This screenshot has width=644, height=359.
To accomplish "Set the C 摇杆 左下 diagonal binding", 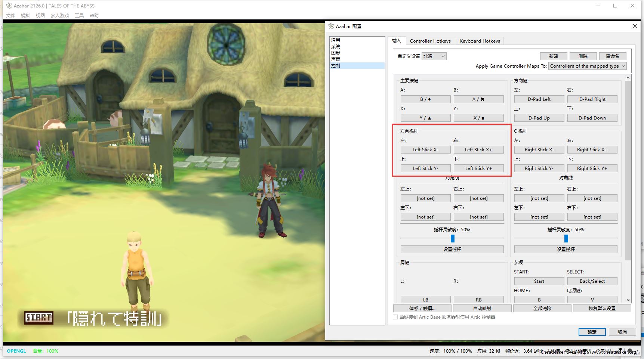I will 539,217.
